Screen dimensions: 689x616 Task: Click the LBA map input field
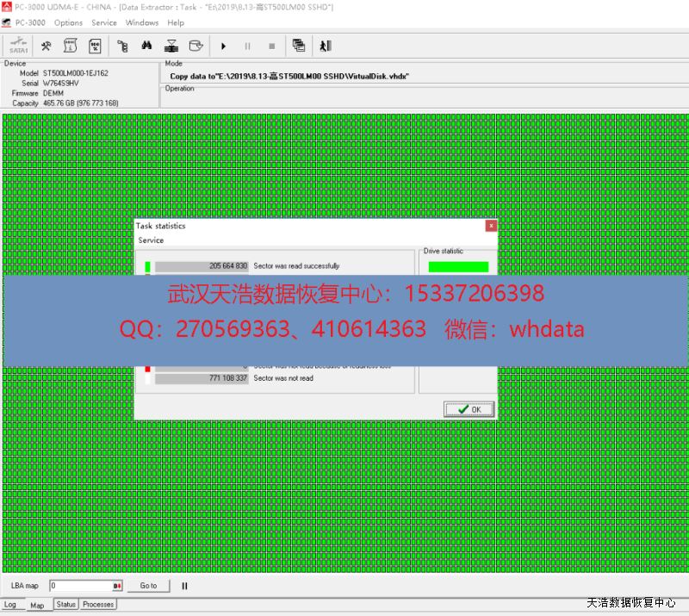pyautogui.click(x=82, y=586)
